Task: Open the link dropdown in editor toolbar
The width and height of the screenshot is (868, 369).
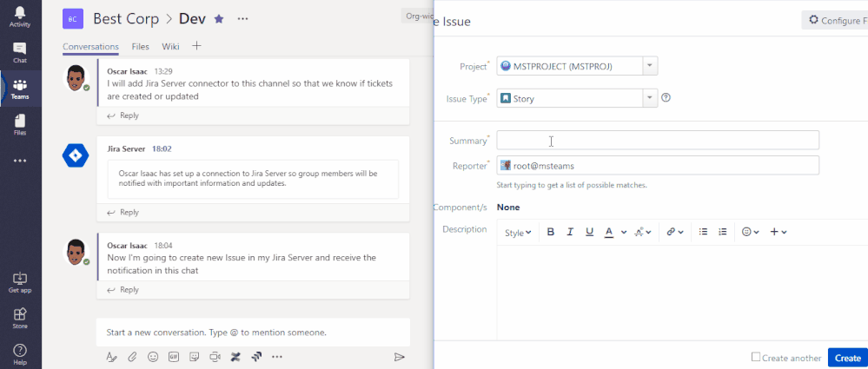Action: point(675,233)
